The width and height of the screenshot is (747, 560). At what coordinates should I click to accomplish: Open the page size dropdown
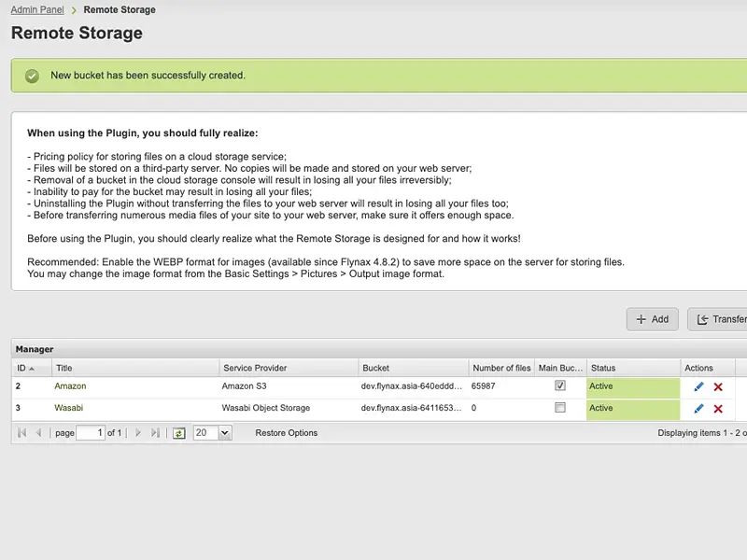(224, 433)
